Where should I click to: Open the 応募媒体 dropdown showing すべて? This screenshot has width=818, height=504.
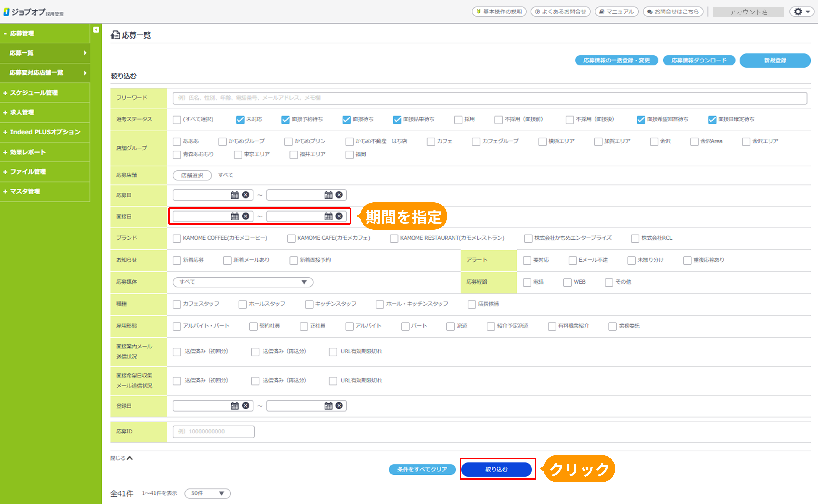click(243, 282)
